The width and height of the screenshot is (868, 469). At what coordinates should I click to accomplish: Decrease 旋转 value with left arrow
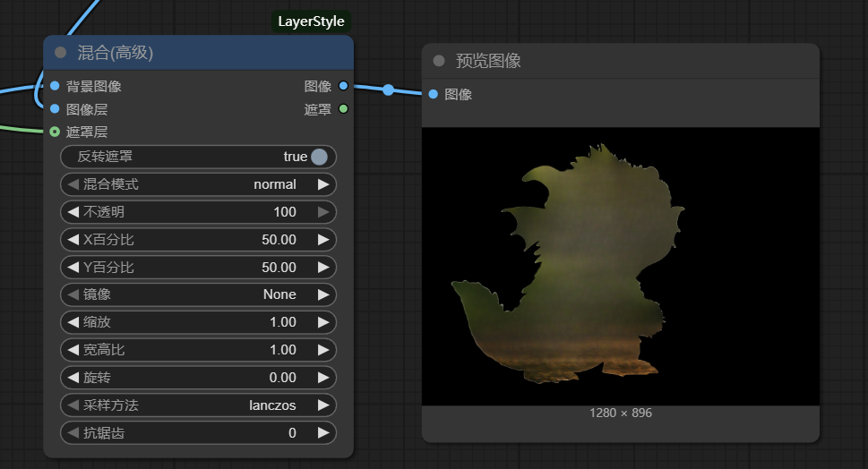[73, 377]
